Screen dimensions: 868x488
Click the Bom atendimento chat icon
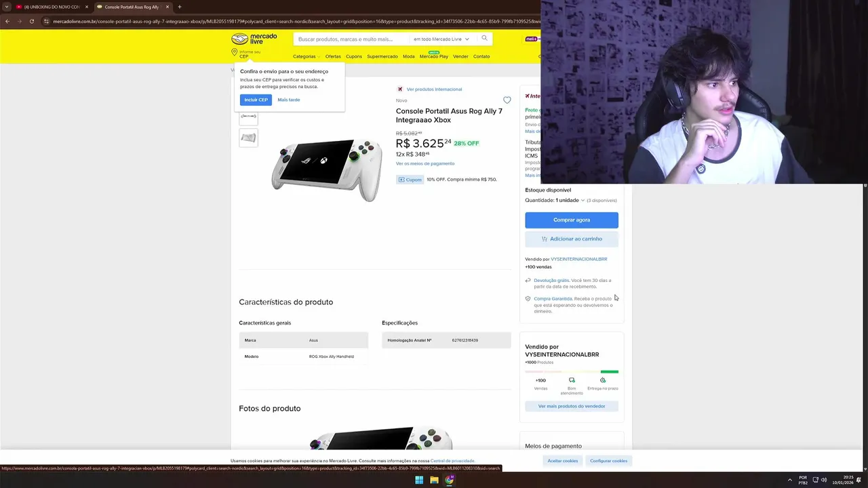click(x=572, y=380)
